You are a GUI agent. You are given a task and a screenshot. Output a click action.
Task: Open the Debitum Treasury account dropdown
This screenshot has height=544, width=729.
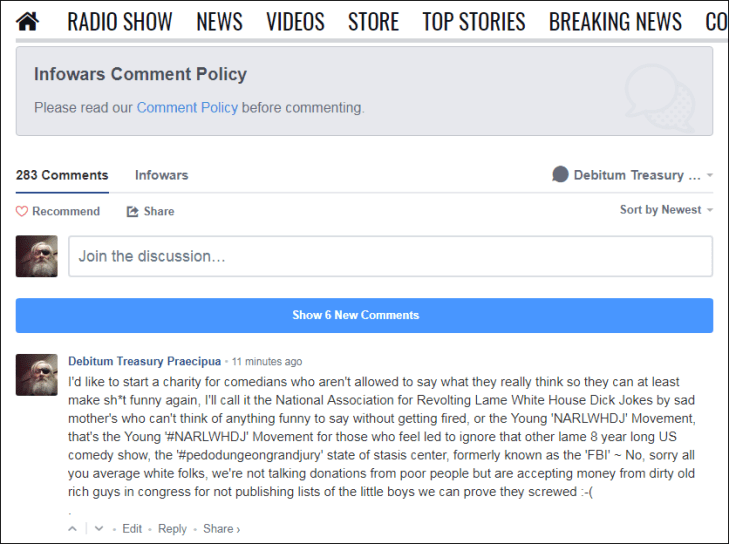coord(634,175)
